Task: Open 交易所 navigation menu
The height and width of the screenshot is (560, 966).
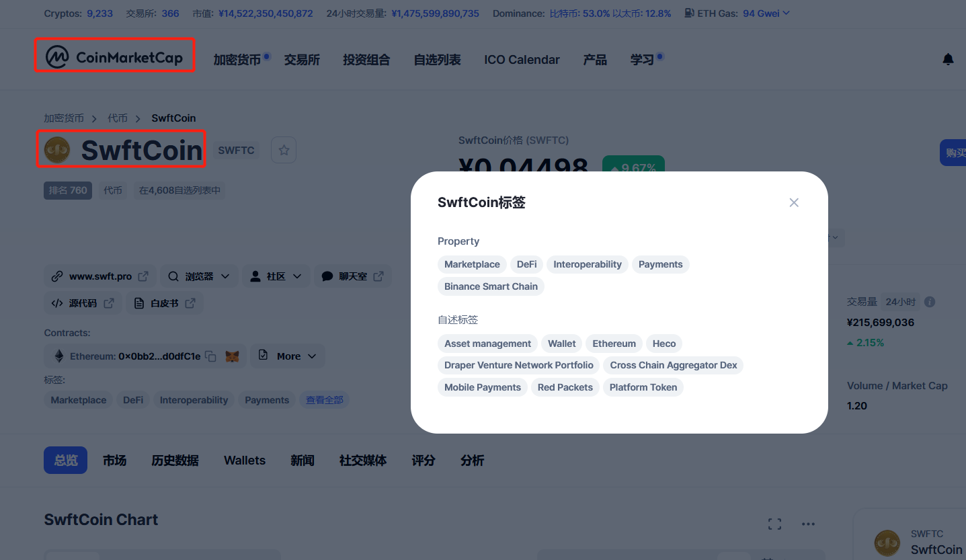Action: pos(302,60)
